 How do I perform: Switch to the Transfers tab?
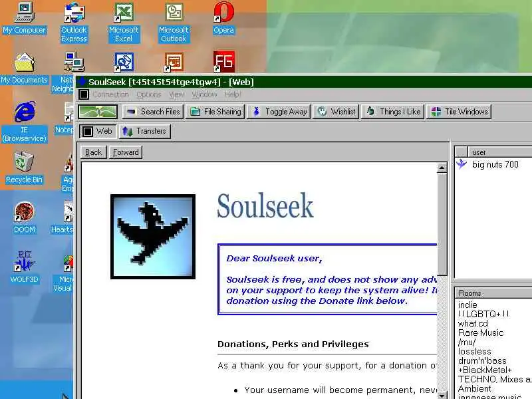[x=144, y=131]
